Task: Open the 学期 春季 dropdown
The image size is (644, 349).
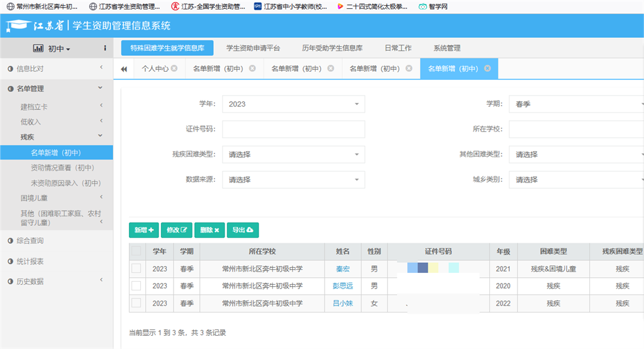Action: coord(576,104)
